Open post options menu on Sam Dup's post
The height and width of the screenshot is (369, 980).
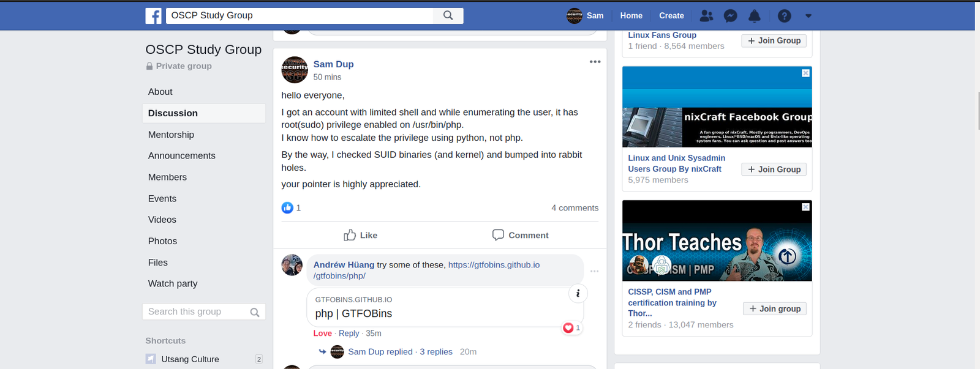(595, 62)
